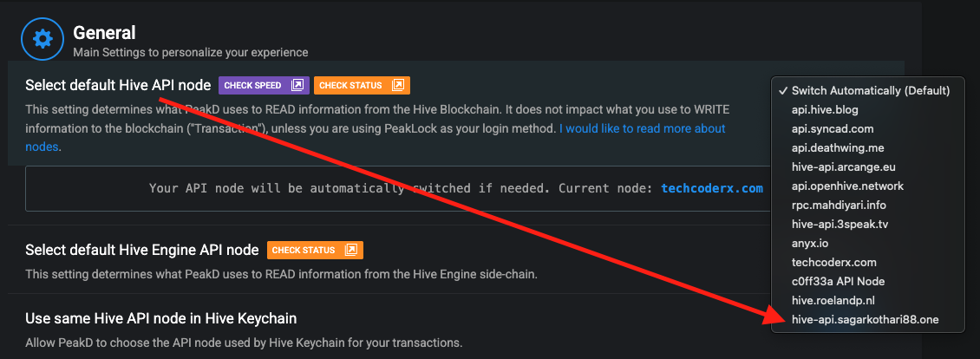Pick rpc.mahdiyari.info node
The image size is (980, 359).
click(x=839, y=206)
